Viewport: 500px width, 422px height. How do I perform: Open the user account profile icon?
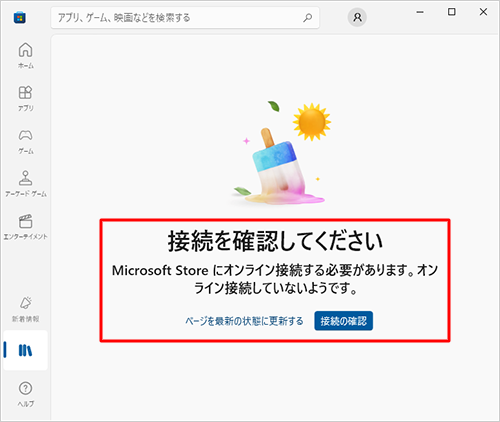pos(357,17)
